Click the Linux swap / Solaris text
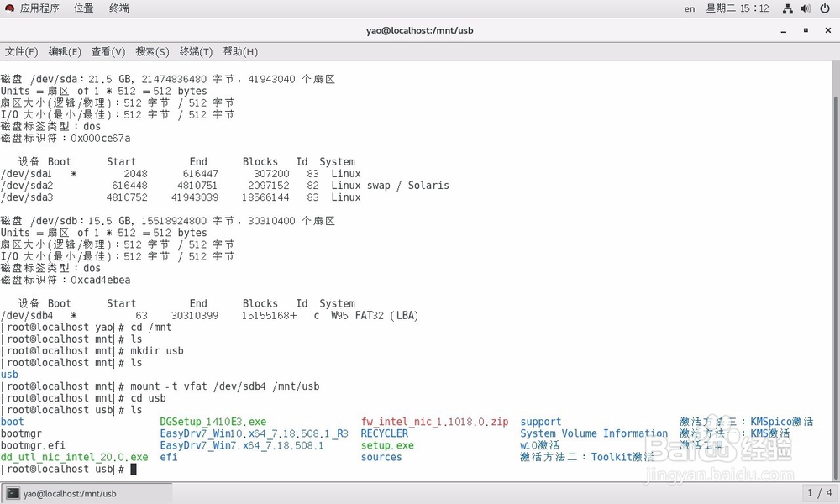 [390, 186]
